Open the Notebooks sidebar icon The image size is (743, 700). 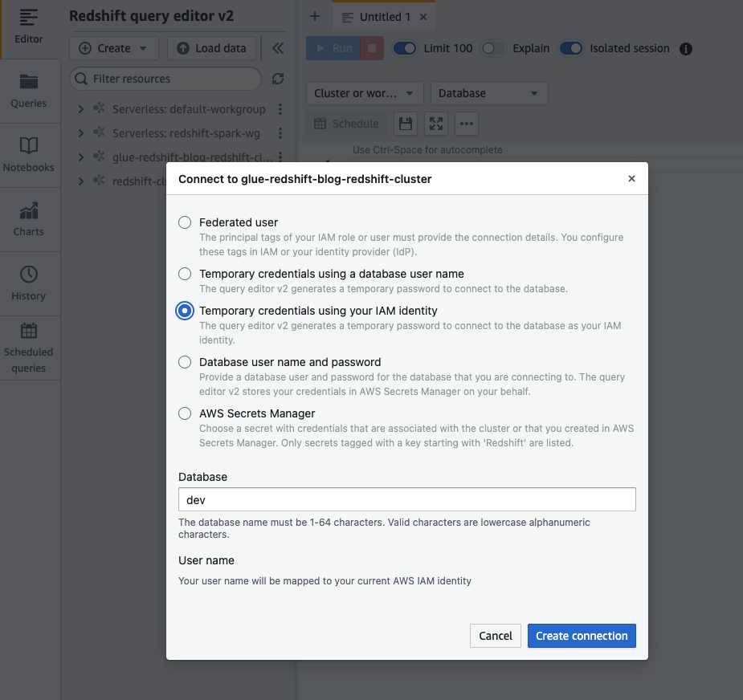click(28, 145)
